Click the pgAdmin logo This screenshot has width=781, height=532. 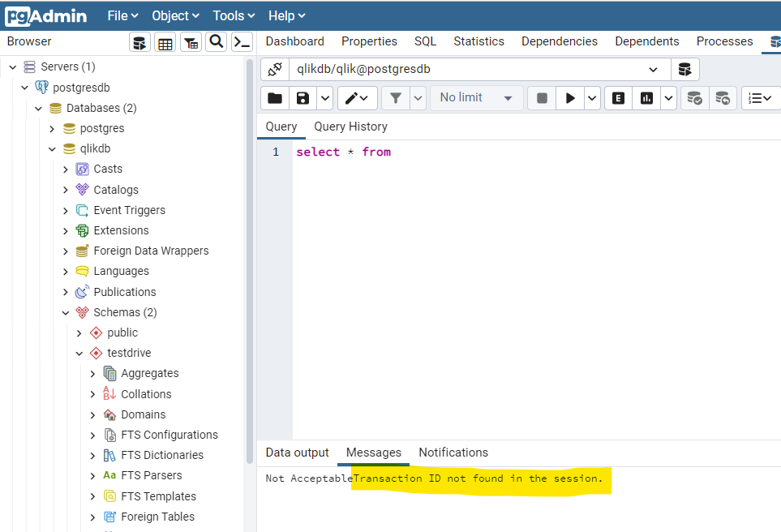point(46,16)
